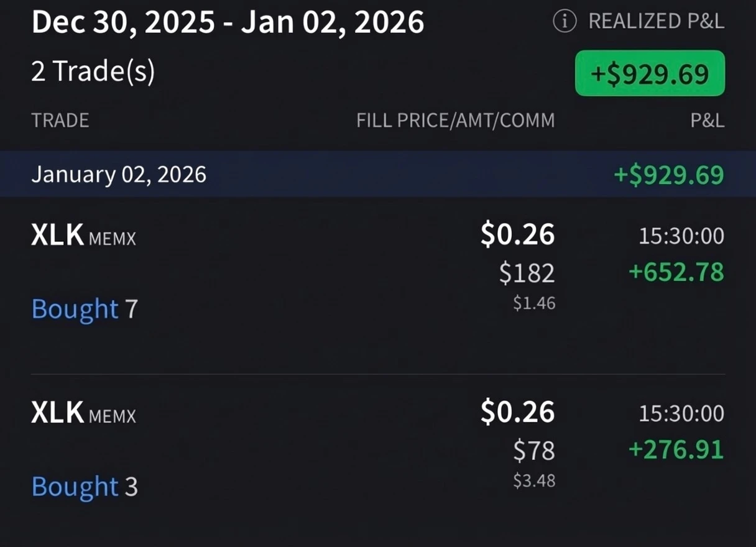
Task: Click the TRADE column header
Action: [60, 120]
